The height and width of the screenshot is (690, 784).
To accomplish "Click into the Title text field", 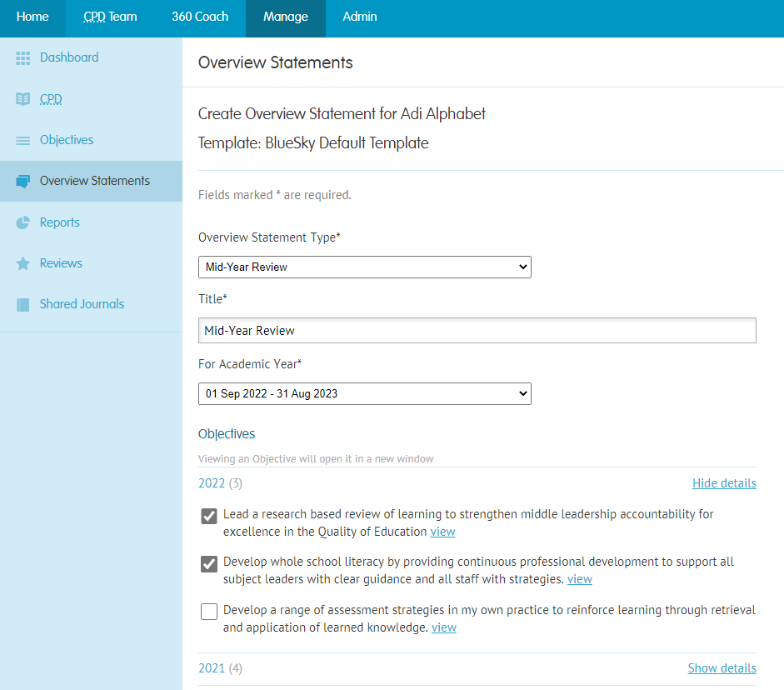I will click(477, 331).
